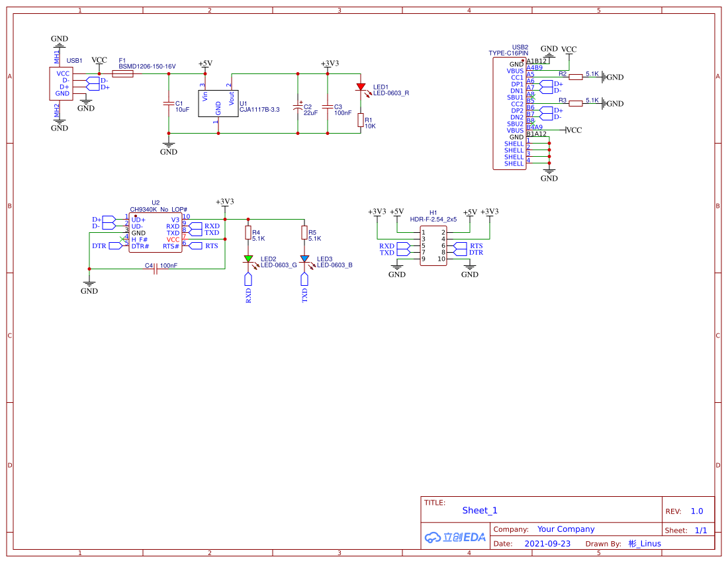Select the green LED2 diode symbol
The height and width of the screenshot is (563, 728).
click(248, 259)
